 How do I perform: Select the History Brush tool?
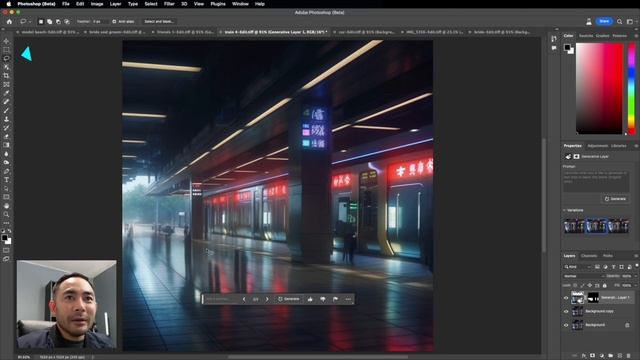click(6, 128)
